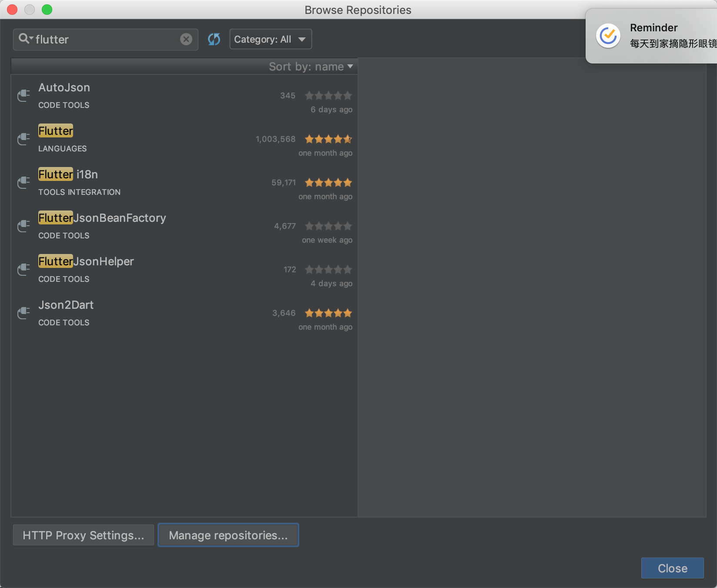Click the FlutterJsonHelper star rating
Image resolution: width=717 pixels, height=588 pixels.
click(x=328, y=270)
